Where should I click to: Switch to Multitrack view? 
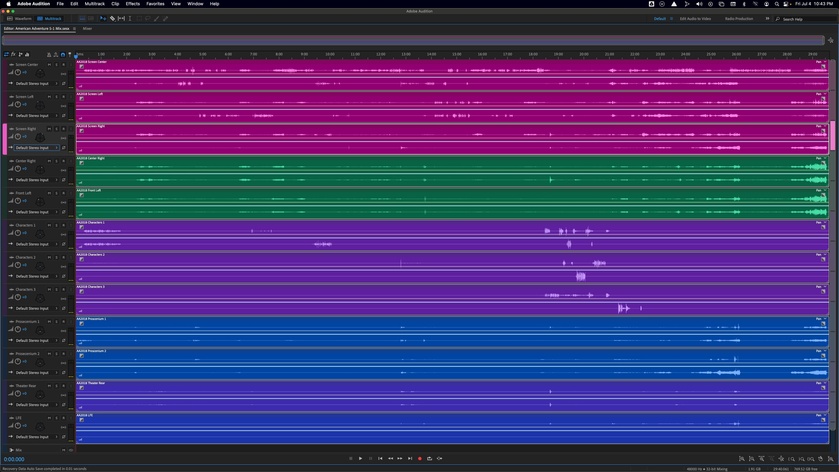(x=50, y=19)
